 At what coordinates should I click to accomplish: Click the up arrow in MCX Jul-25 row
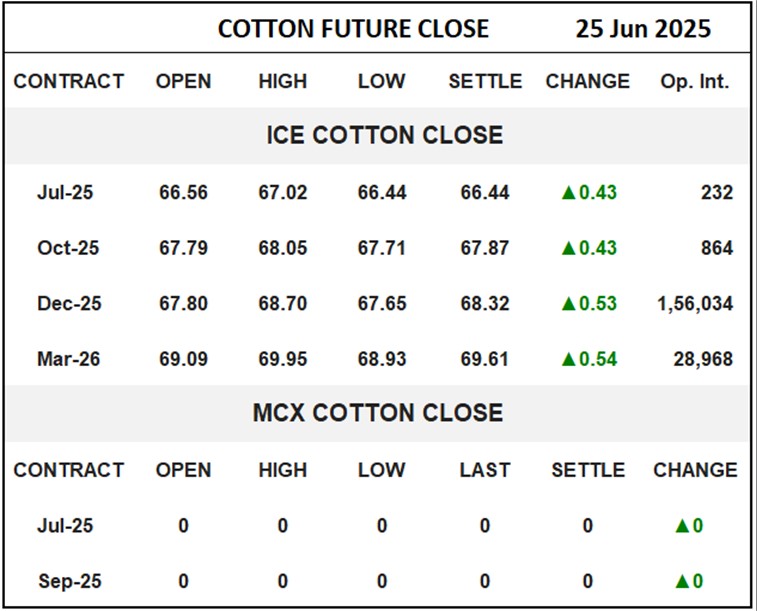coord(683,526)
